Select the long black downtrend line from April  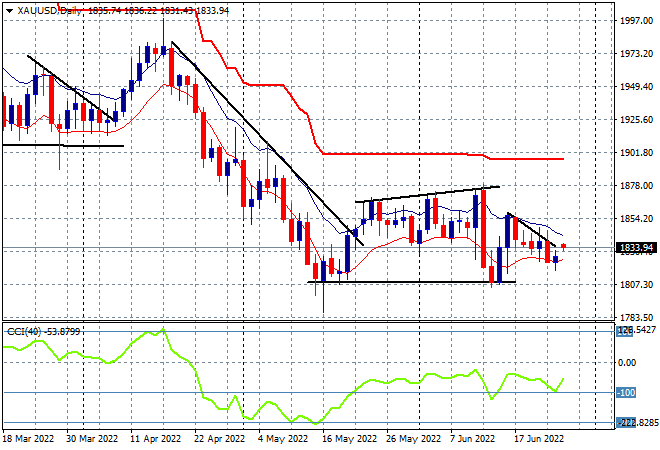[x=267, y=143]
